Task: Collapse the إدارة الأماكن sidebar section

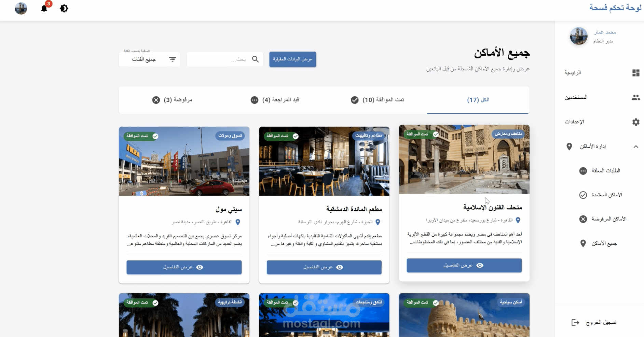Action: coord(635,146)
